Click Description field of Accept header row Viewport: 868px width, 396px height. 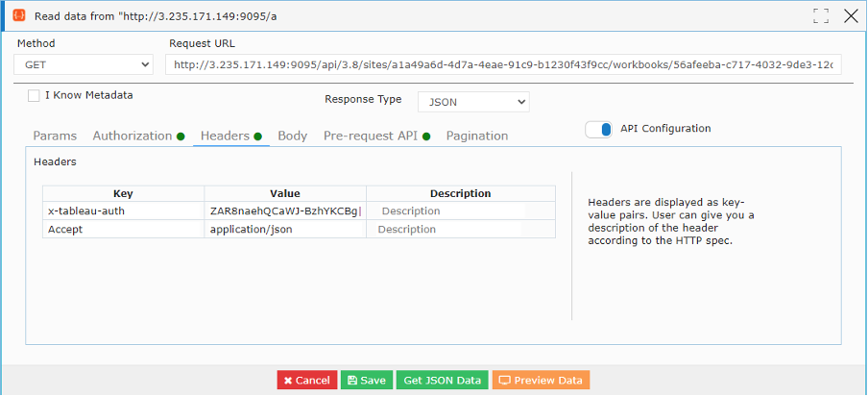coord(461,230)
